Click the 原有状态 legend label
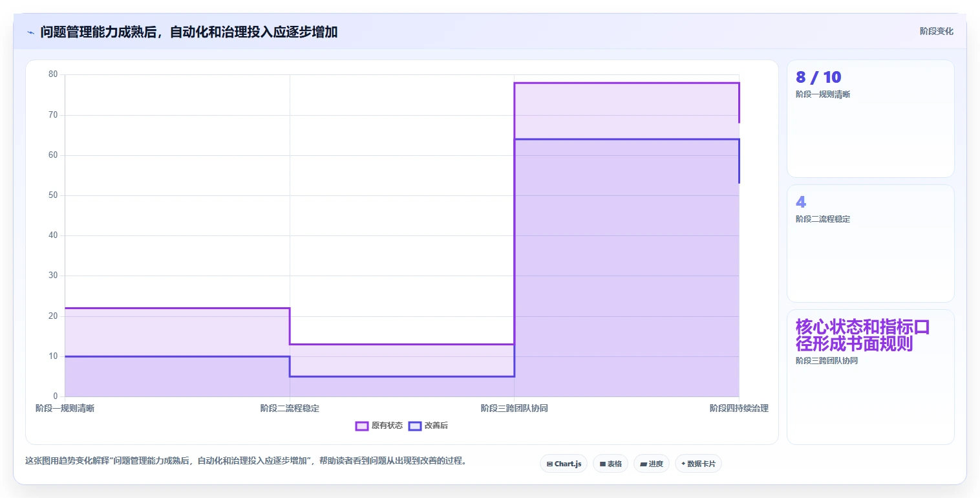This screenshot has width=980, height=498. click(387, 426)
